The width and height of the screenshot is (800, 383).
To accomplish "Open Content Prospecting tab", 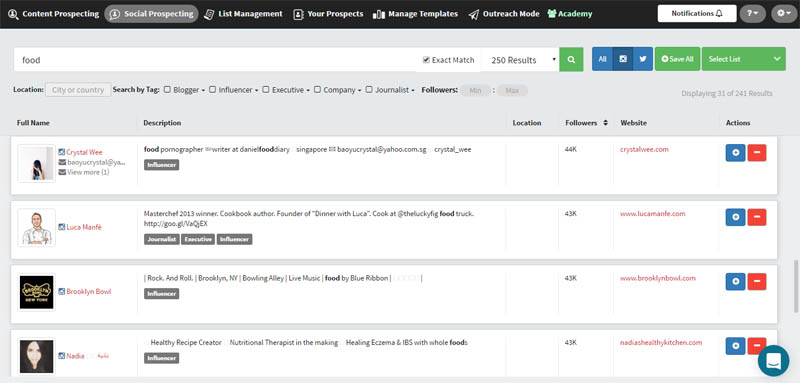I will 53,14.
